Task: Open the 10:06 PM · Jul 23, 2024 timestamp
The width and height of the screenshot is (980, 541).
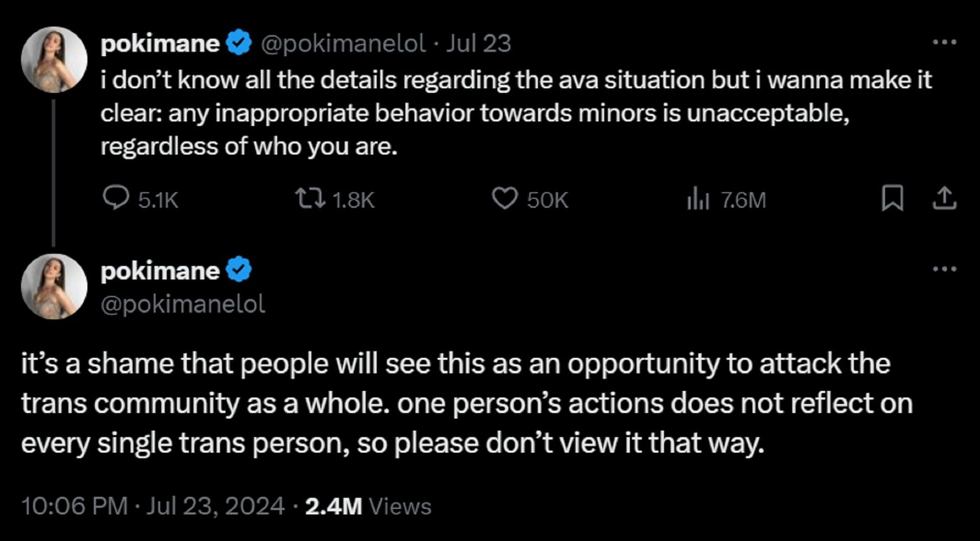Action: [x=153, y=506]
